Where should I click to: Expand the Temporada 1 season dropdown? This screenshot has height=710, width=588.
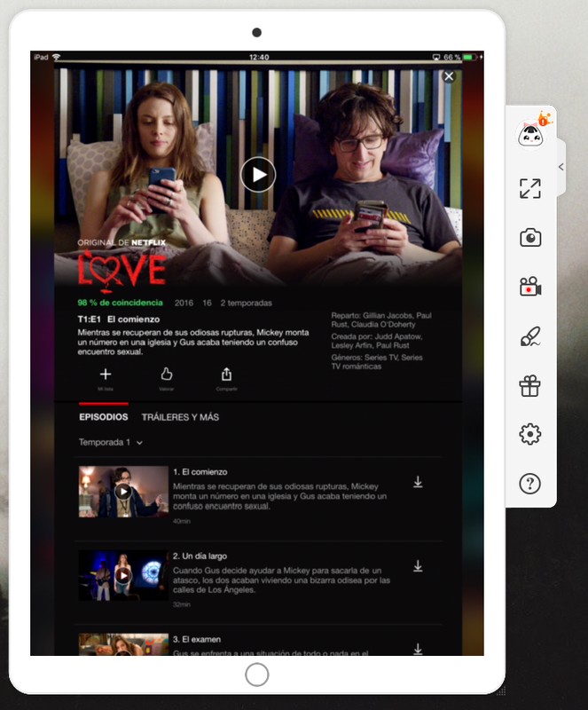pos(111,442)
